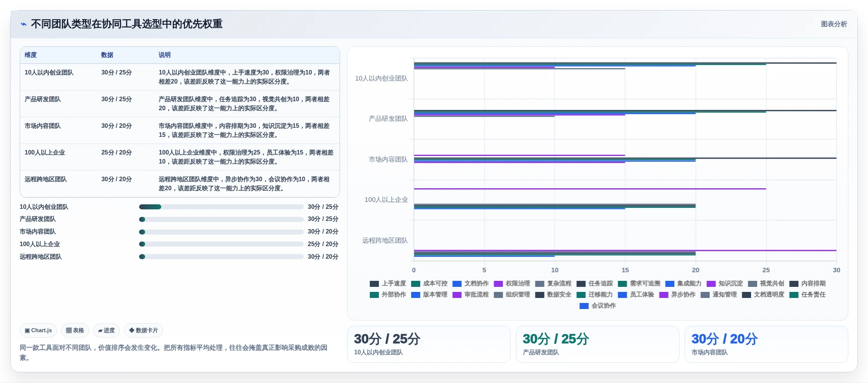The image size is (868, 383).
Task: Click the 远程跨地区团队 progress bar
Action: point(221,257)
